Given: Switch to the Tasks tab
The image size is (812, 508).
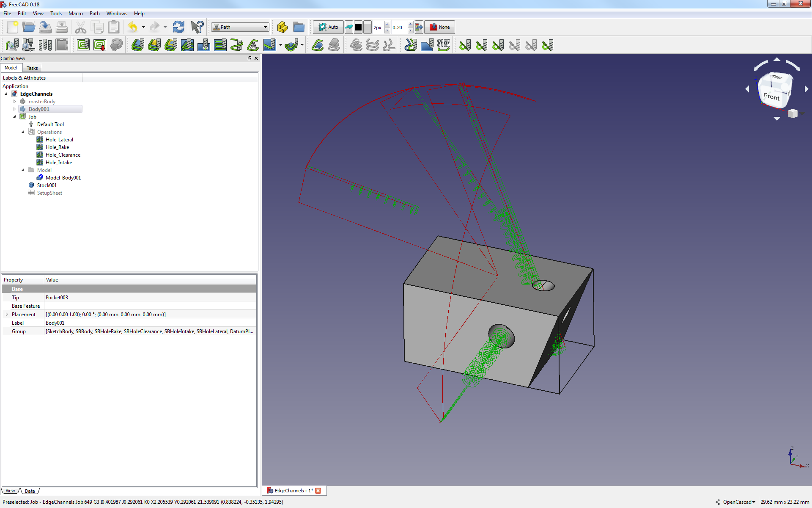Looking at the screenshot, I should pyautogui.click(x=32, y=68).
